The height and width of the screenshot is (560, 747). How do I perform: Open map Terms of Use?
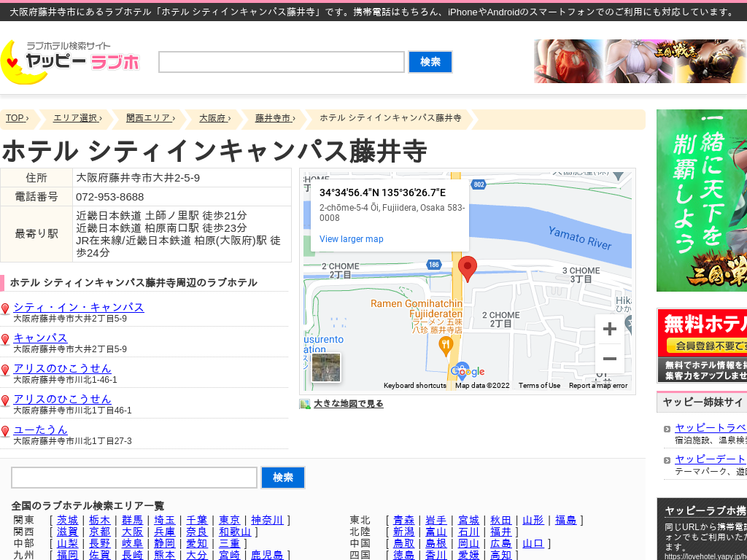tap(539, 386)
